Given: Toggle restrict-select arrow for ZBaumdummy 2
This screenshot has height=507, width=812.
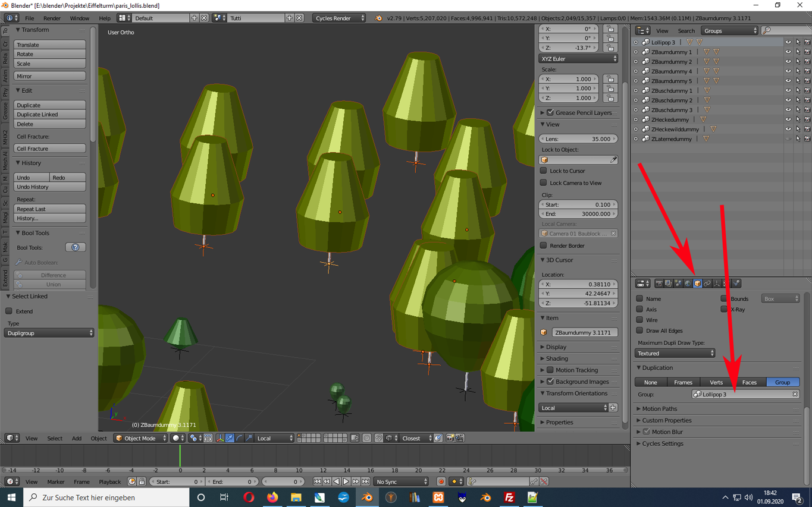Looking at the screenshot, I should (798, 62).
